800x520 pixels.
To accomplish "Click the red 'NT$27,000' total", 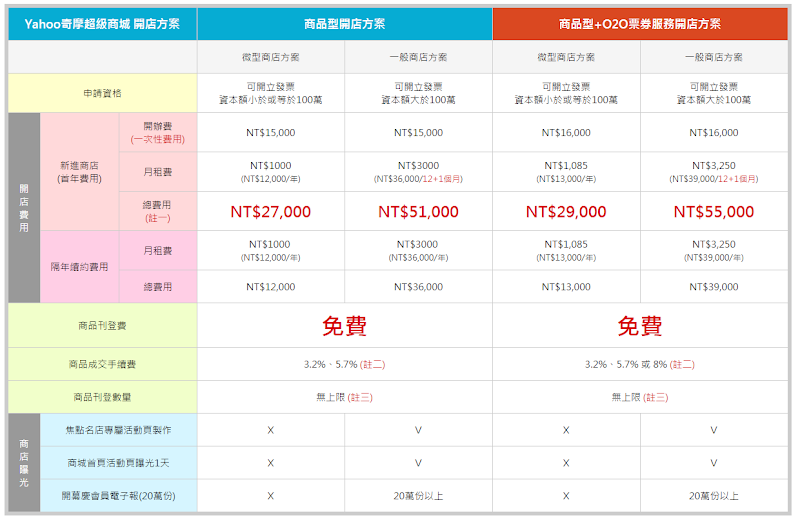I will click(271, 212).
